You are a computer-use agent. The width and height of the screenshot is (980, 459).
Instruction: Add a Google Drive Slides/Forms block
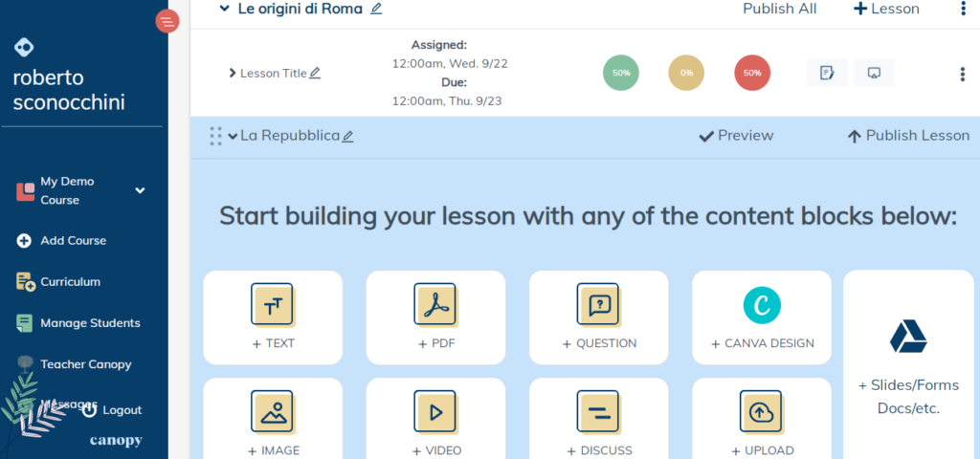(x=907, y=363)
